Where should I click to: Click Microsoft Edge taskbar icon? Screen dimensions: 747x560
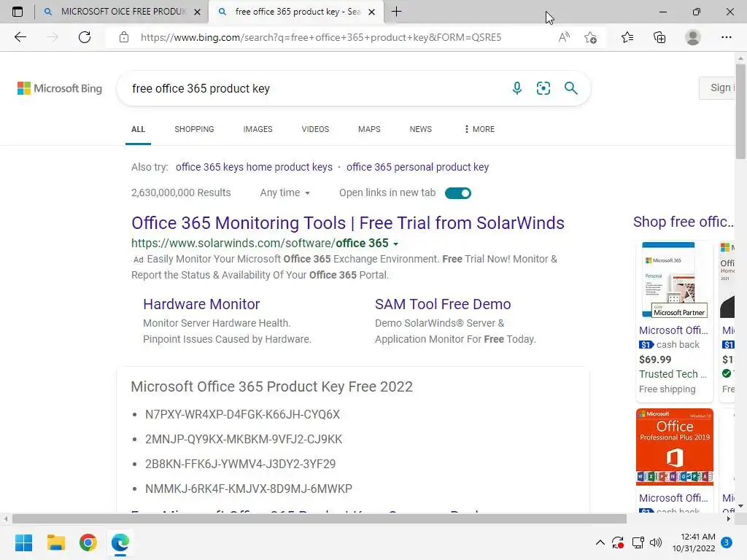(120, 542)
